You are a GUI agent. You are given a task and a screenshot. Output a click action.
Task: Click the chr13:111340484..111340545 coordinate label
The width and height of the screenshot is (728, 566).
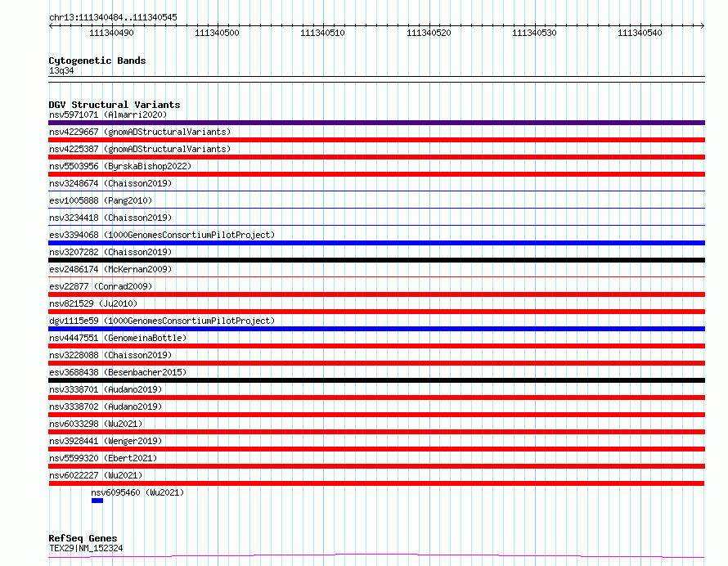113,18
